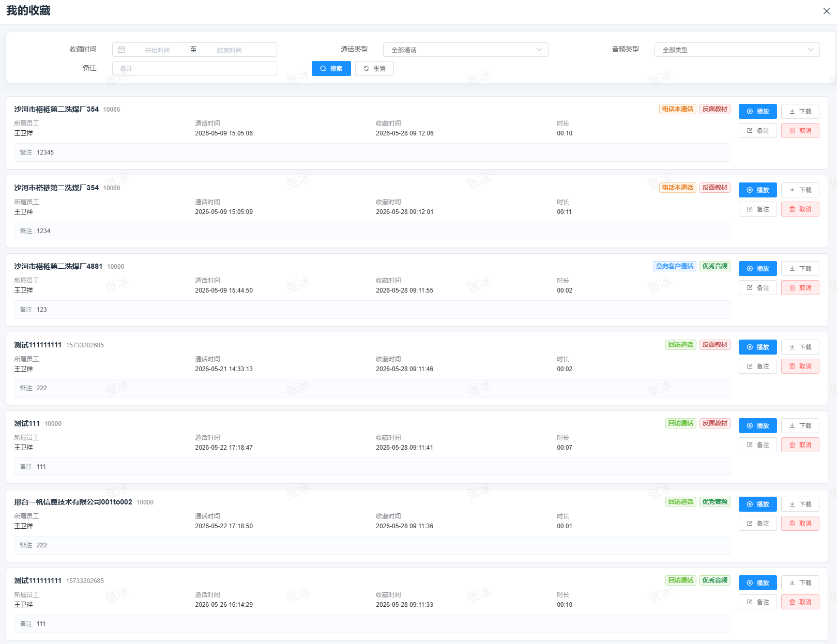This screenshot has width=837, height=644.
Task: Close the 我的收藏 panel
Action: pos(826,11)
